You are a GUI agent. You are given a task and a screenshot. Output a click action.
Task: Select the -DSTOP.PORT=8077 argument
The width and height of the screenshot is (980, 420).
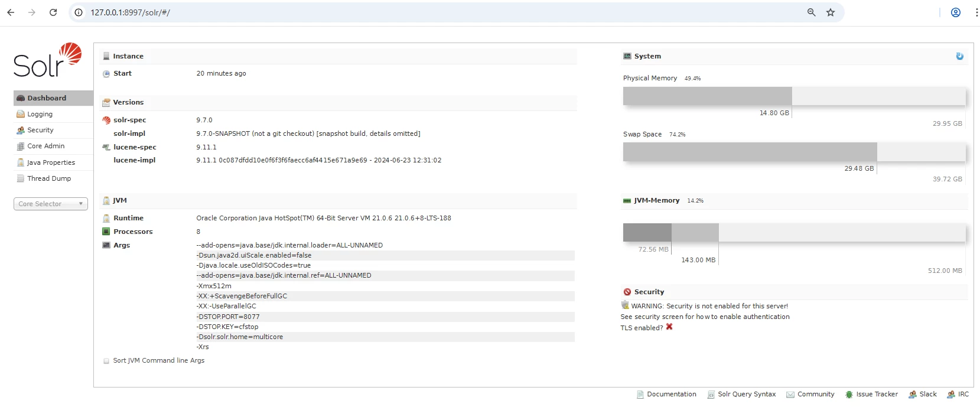pos(228,317)
